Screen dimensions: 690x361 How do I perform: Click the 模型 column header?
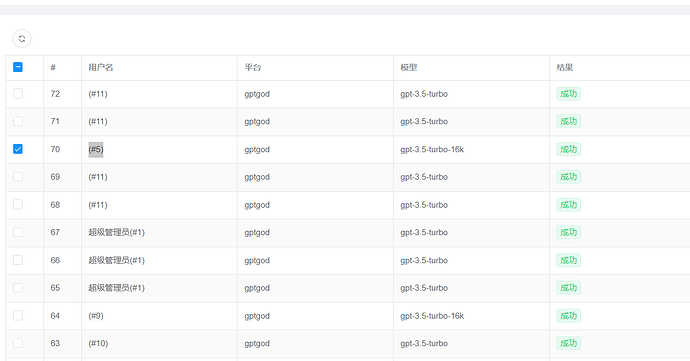[x=408, y=67]
